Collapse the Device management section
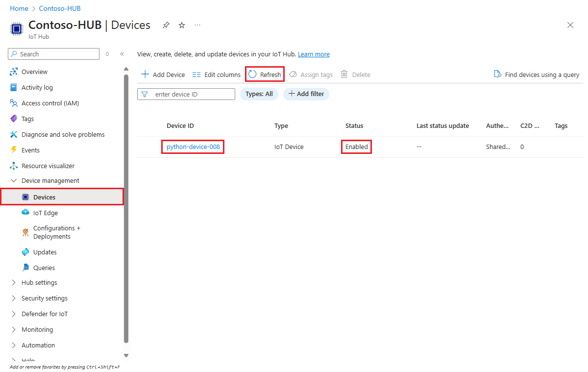Viewport: 588px width, 372px height. (14, 180)
